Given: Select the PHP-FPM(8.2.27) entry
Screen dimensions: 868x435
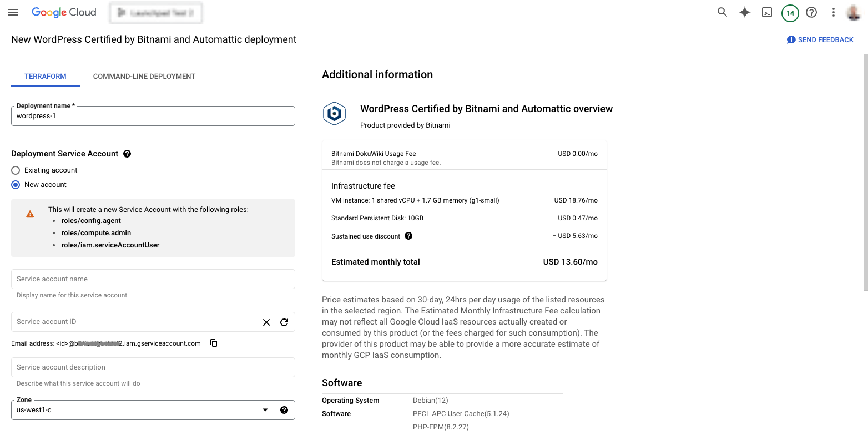Looking at the screenshot, I should click(441, 427).
